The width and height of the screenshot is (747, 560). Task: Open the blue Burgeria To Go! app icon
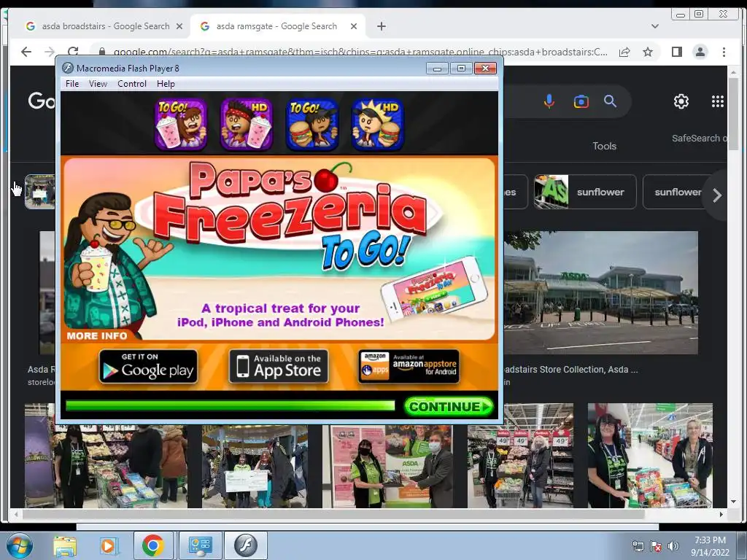312,124
